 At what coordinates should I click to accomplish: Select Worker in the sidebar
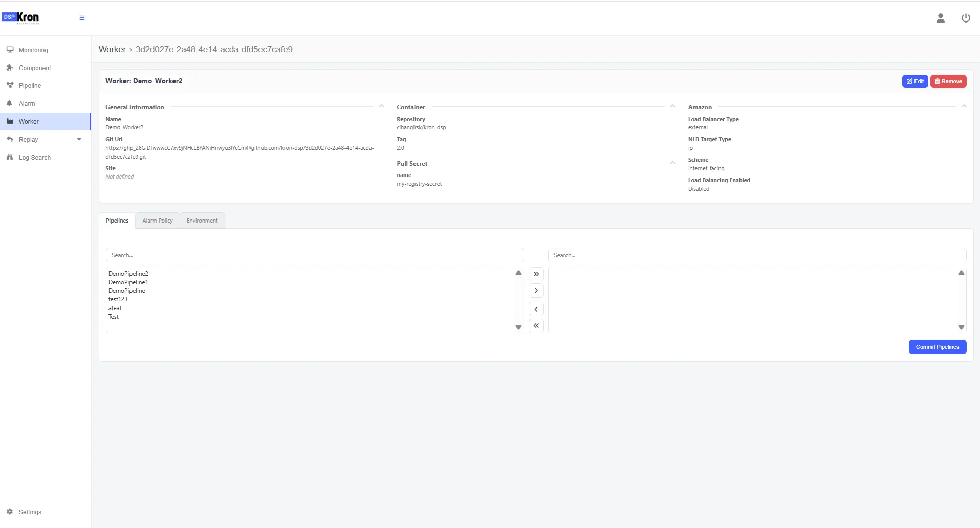click(x=45, y=122)
